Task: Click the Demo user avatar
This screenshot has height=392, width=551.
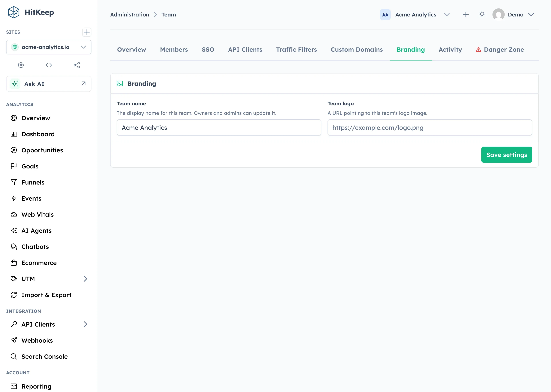Action: (x=498, y=15)
